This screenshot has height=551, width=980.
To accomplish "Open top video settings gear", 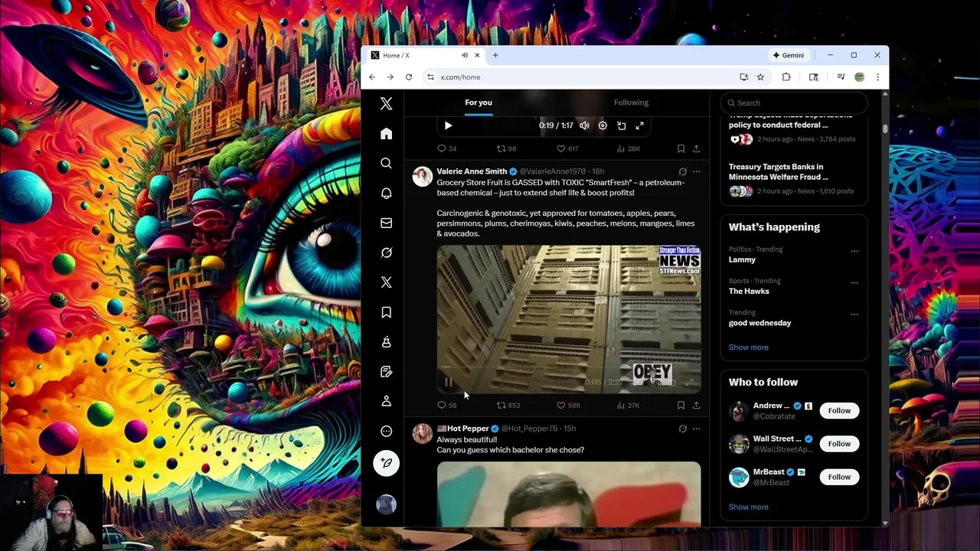I will 603,126.
